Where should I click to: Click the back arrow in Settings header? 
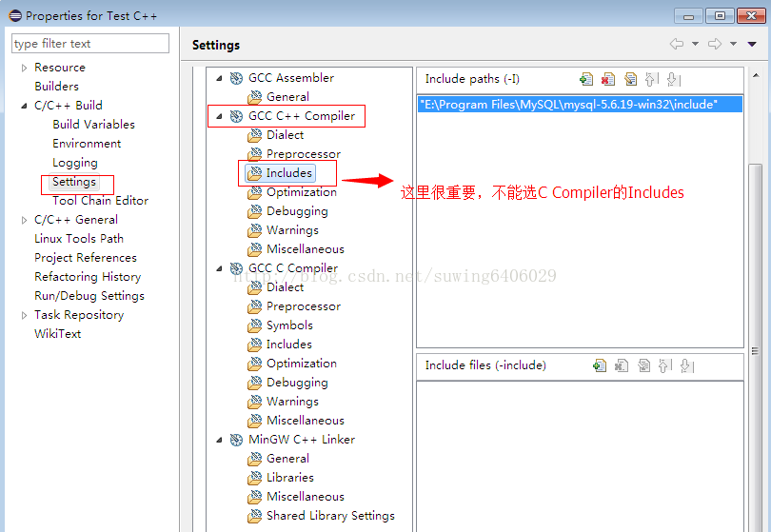click(x=677, y=44)
